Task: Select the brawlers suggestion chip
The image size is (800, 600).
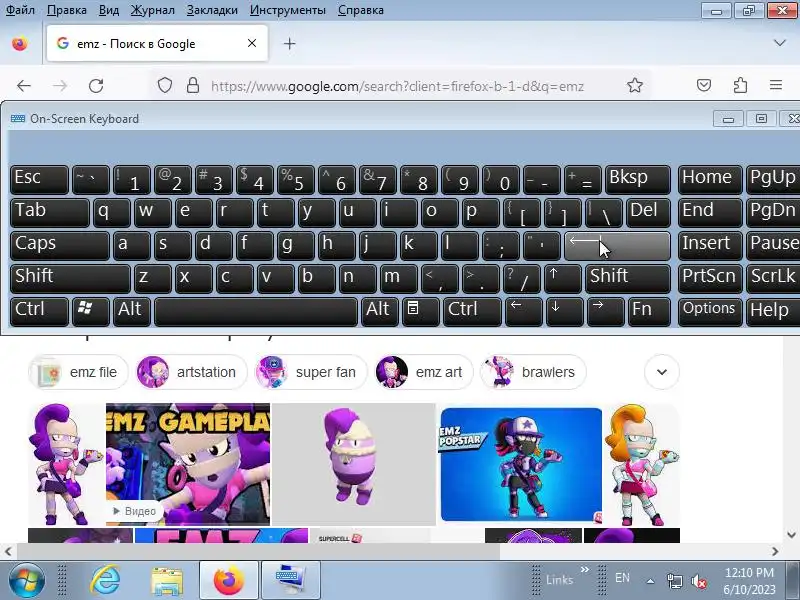Action: pos(533,372)
